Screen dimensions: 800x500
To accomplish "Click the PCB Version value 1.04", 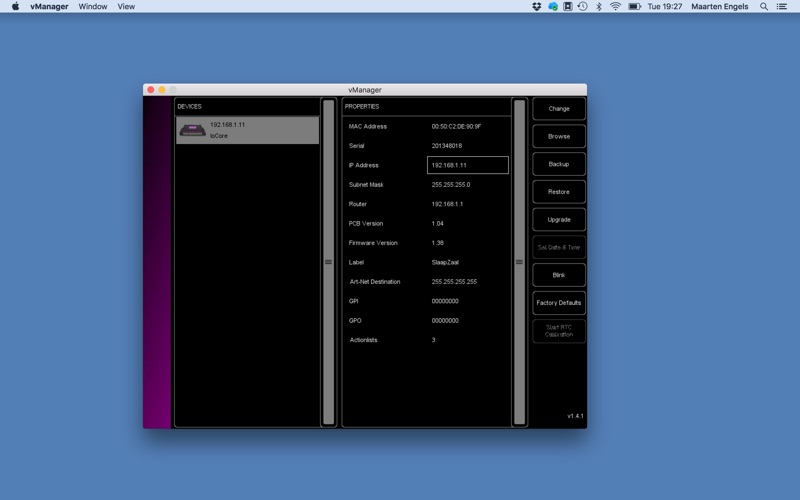I will pos(437,223).
